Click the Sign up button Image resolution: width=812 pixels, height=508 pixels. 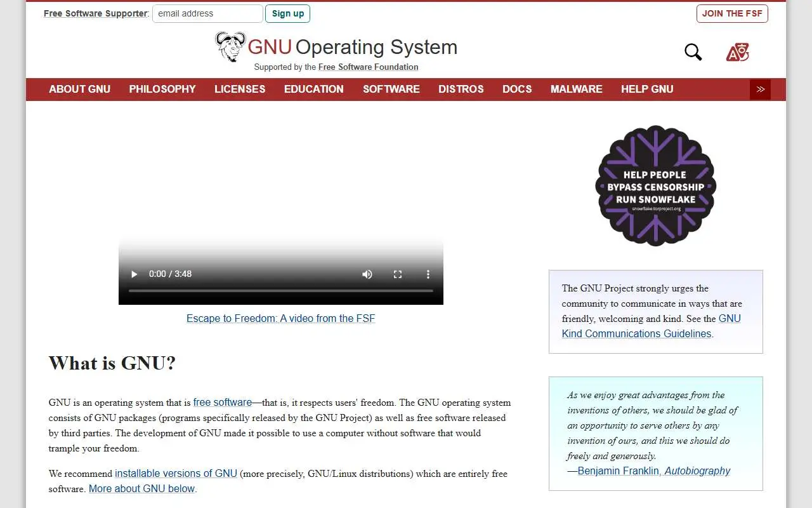tap(288, 13)
